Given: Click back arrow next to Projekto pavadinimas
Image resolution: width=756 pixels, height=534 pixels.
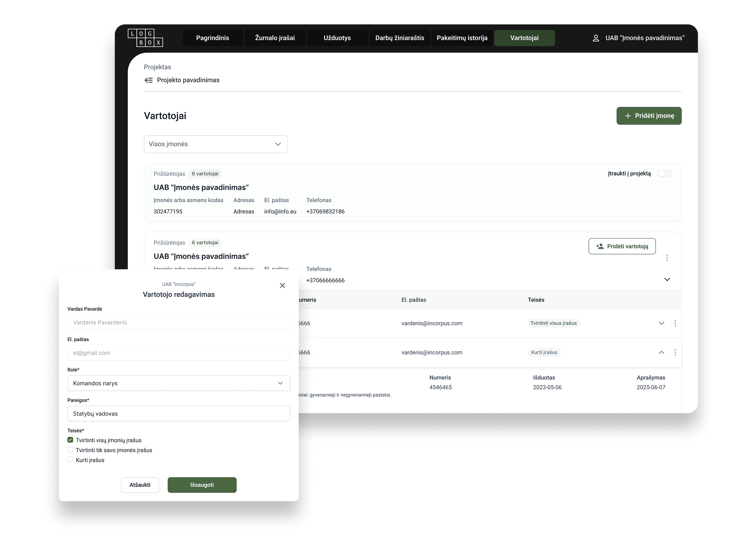Looking at the screenshot, I should 149,80.
